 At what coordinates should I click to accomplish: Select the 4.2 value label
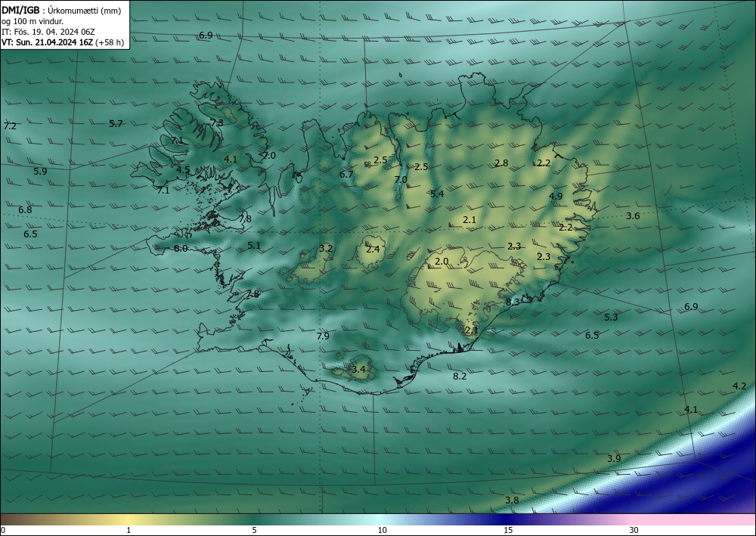739,386
